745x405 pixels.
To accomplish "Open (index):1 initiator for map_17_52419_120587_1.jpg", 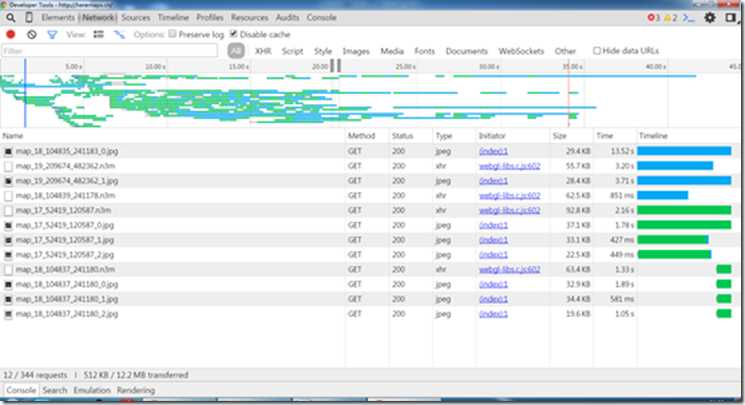I will coord(493,241).
